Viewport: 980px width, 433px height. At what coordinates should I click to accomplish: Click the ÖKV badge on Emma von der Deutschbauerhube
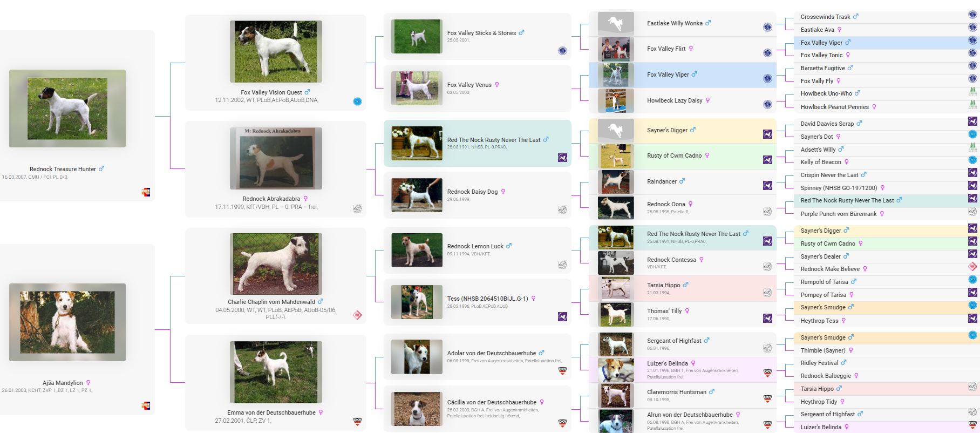(x=357, y=422)
